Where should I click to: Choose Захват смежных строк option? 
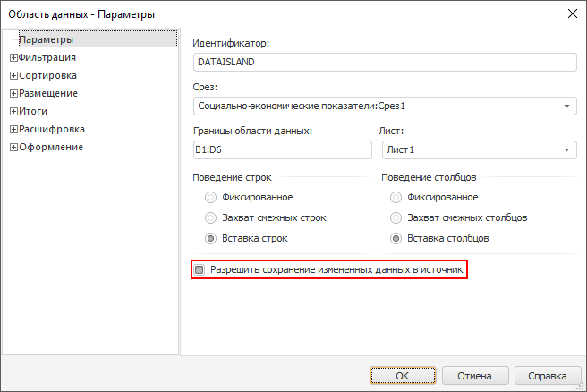click(211, 217)
